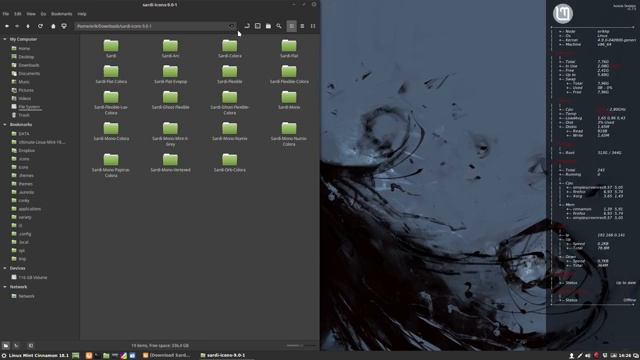Switch to list view
Viewport: 640px width, 360px height.
coord(302,26)
